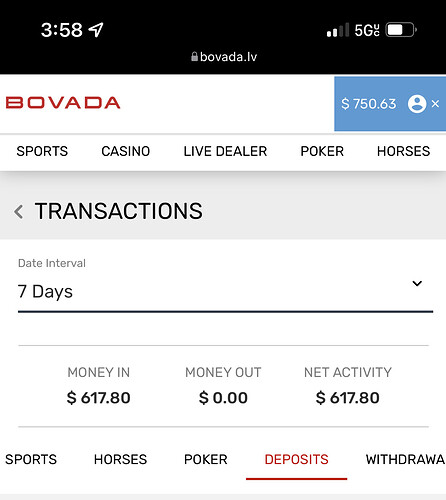The width and height of the screenshot is (446, 500).
Task: Tap the bovada.lv address bar
Action: 224,57
